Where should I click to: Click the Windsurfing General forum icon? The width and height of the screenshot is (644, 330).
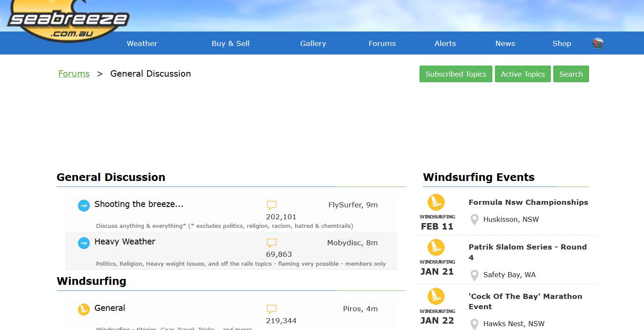[84, 310]
